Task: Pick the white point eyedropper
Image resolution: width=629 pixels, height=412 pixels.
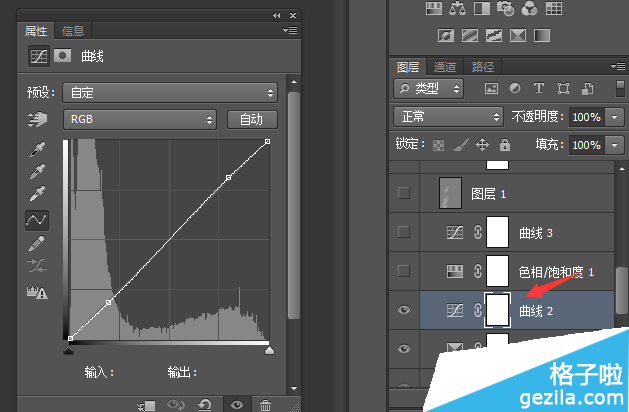Action: 37,193
